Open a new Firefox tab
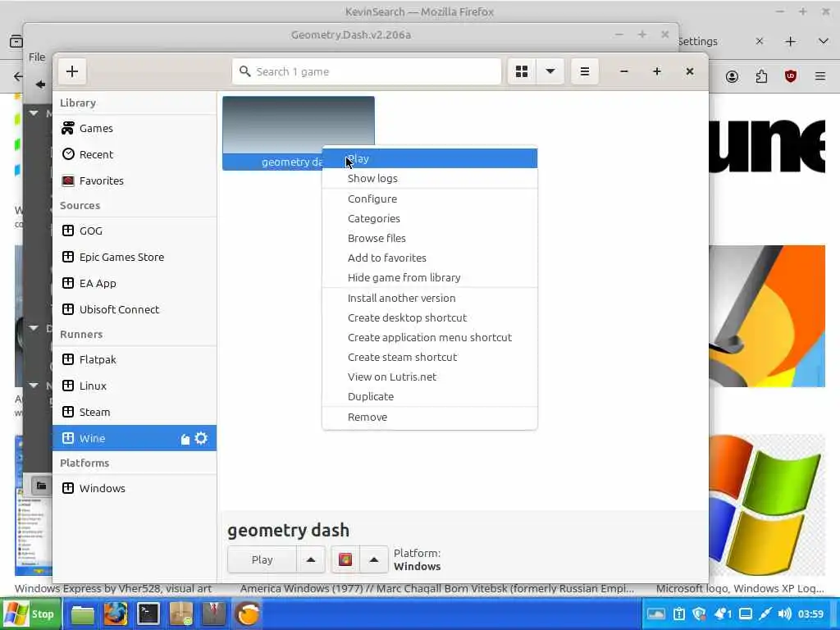The width and height of the screenshot is (840, 630). tap(790, 41)
